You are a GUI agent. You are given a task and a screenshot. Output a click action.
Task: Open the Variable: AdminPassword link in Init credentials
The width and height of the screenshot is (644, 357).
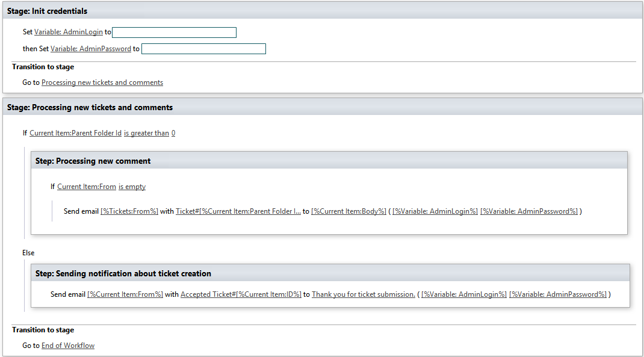click(x=91, y=49)
